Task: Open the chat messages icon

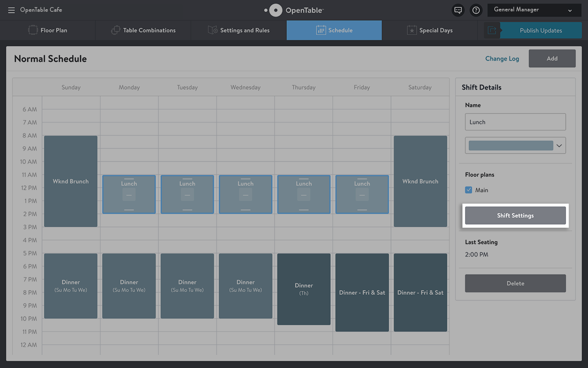Action: (458, 10)
